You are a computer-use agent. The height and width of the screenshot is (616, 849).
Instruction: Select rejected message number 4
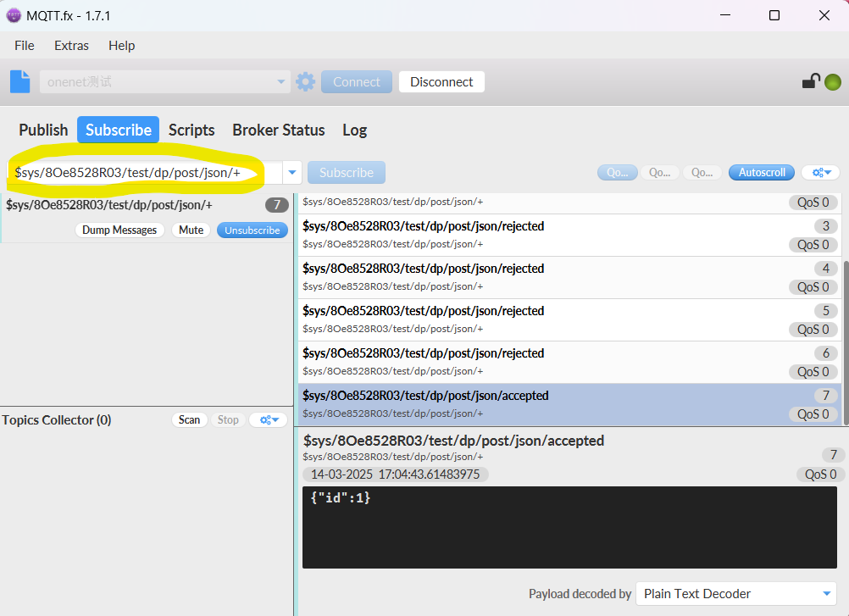tap(569, 277)
